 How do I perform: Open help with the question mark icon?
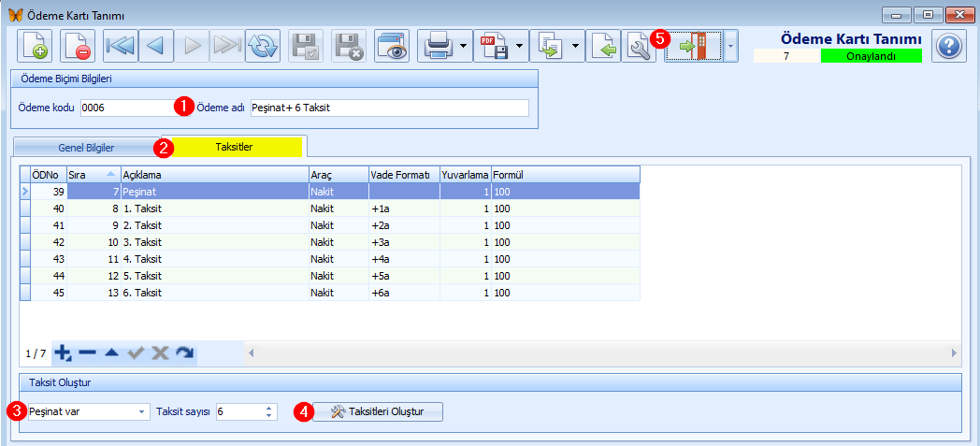[949, 46]
